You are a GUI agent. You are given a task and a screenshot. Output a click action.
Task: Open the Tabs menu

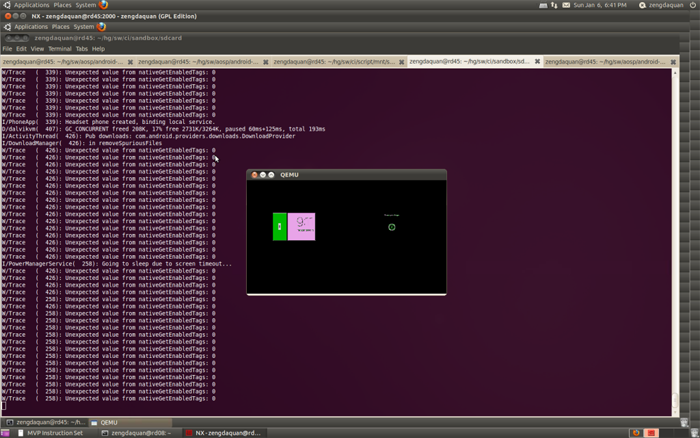(x=82, y=49)
